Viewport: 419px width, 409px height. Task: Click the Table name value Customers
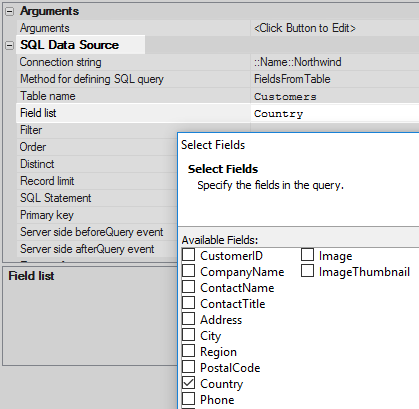pos(285,97)
